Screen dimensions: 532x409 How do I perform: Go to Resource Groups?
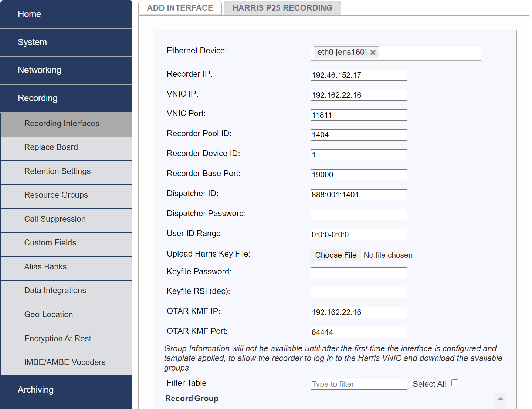(x=56, y=195)
